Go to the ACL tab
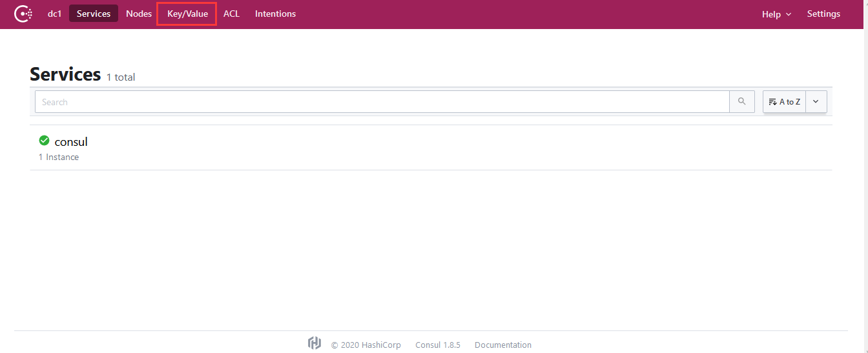This screenshot has height=353, width=868. tap(231, 14)
